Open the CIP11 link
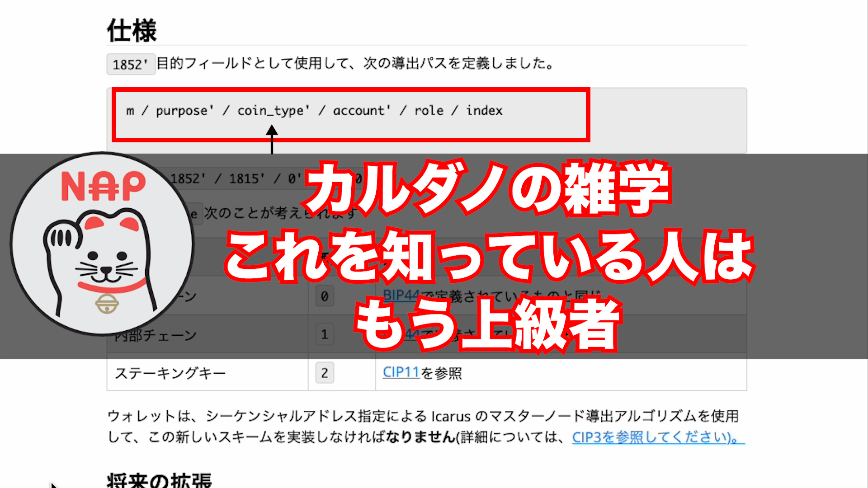This screenshot has height=488, width=868. coord(401,372)
